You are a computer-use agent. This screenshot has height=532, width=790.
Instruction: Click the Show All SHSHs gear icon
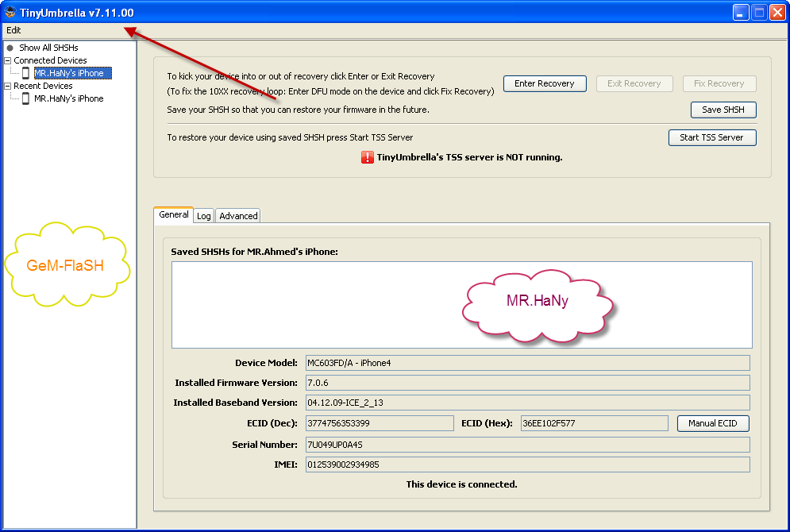click(10, 48)
